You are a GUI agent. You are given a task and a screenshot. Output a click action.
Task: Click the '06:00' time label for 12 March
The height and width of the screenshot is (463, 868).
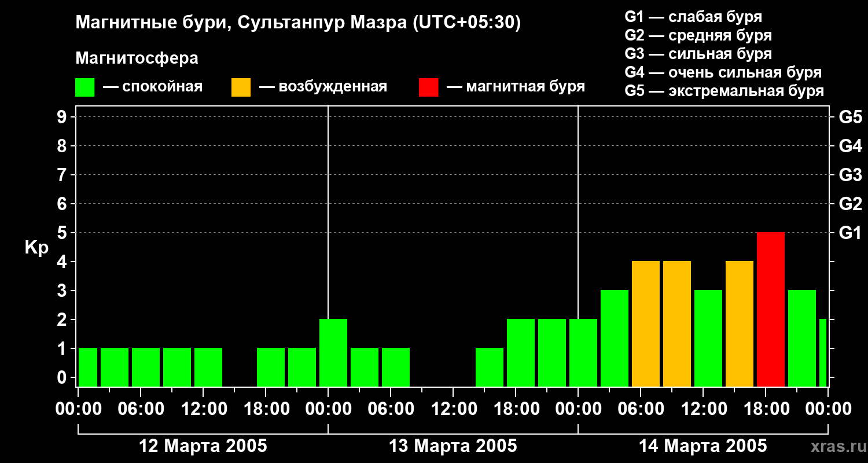pyautogui.click(x=141, y=409)
